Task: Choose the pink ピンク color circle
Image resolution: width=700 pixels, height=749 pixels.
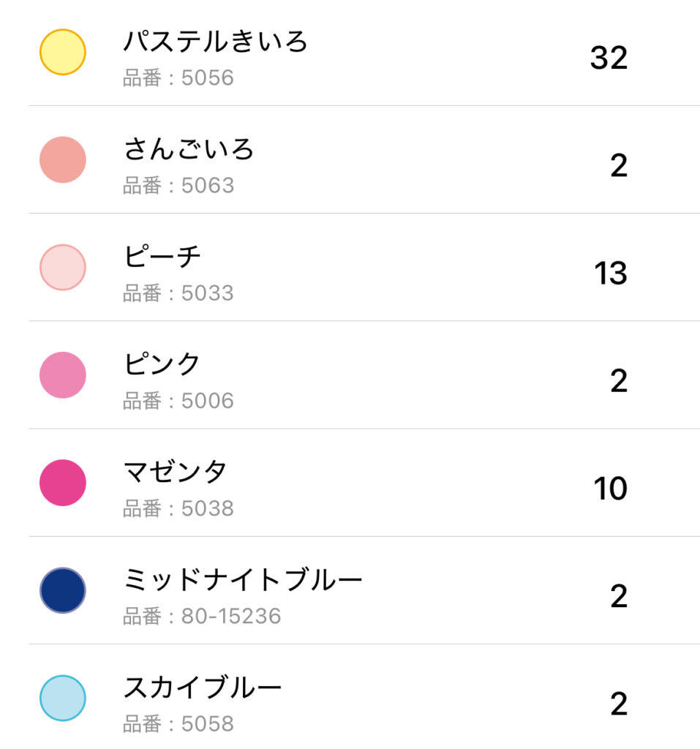Action: point(63,375)
